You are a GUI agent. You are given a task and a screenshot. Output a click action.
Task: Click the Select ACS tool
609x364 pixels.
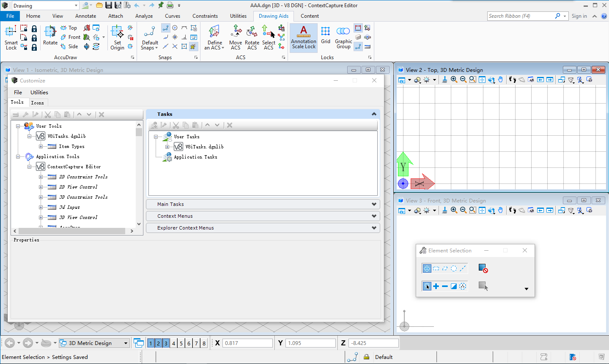click(x=269, y=38)
